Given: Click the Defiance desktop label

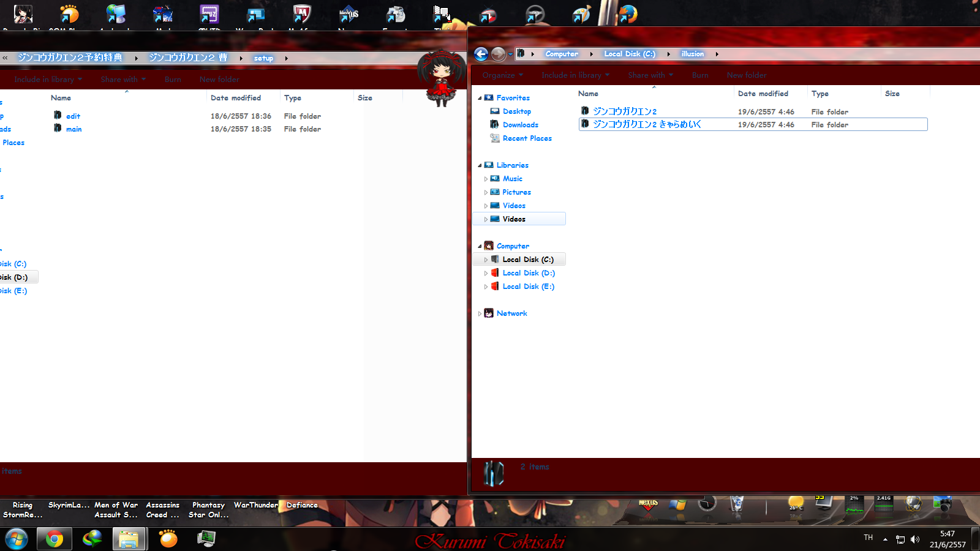Looking at the screenshot, I should coord(302,505).
